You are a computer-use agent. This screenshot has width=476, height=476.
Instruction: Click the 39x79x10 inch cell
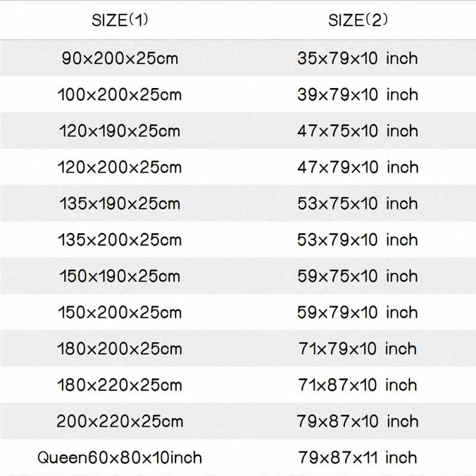pos(358,95)
